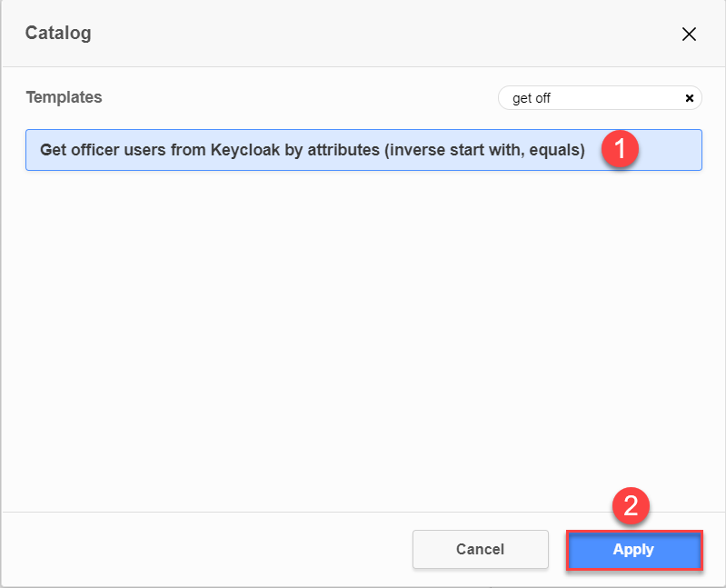This screenshot has width=726, height=588.
Task: Select the Get officer users Keycloak template
Action: (x=312, y=150)
